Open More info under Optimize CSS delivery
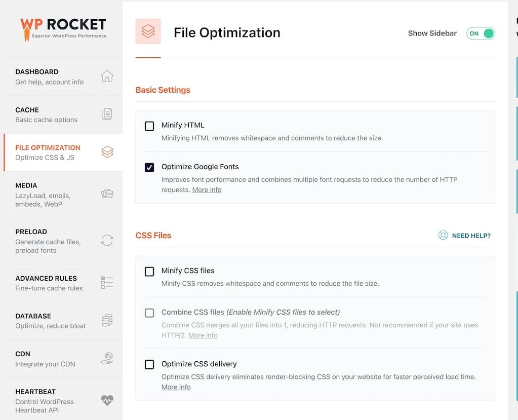Screen dimensions: 518x420 [176, 387]
